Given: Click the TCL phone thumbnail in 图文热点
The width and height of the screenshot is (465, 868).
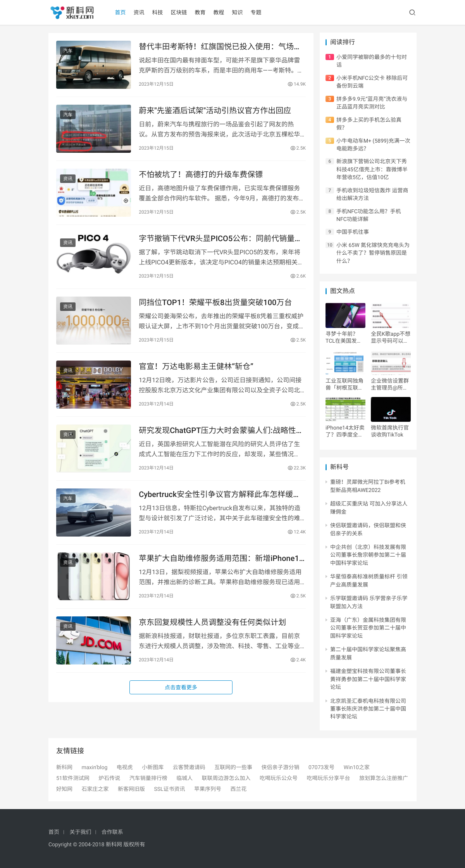Looking at the screenshot, I should pyautogui.click(x=345, y=316).
